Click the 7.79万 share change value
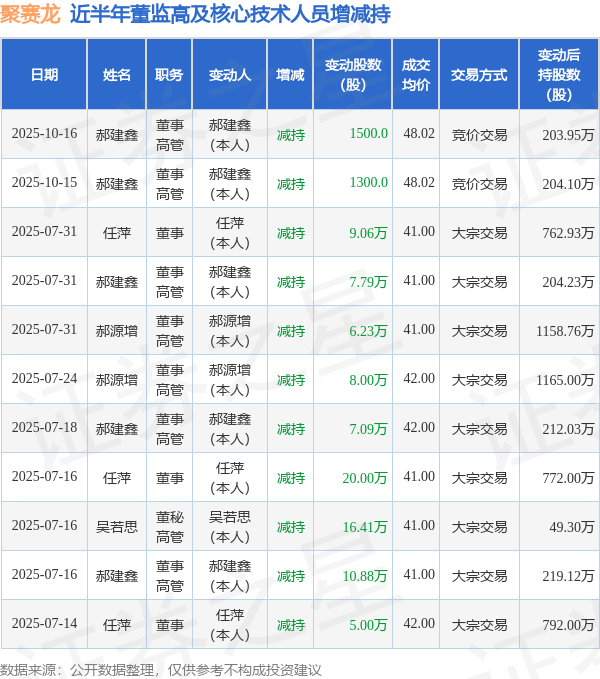The width and height of the screenshot is (600, 679). pos(368,282)
